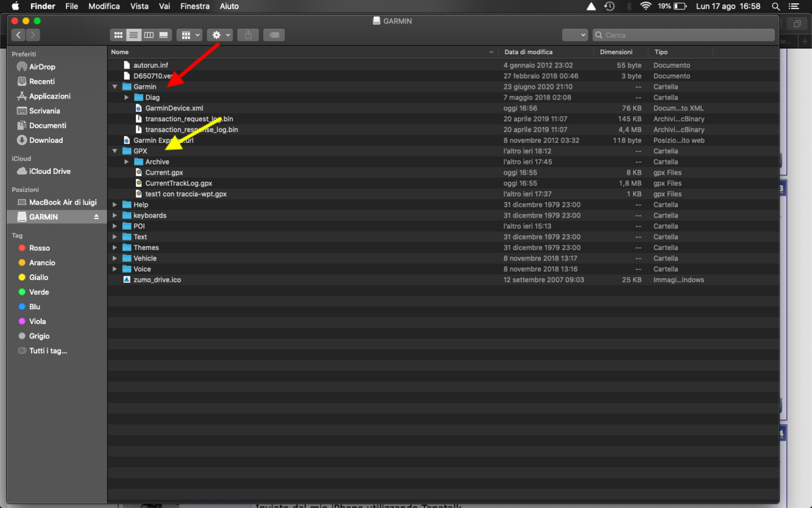Expand the Themes folder triangle

coord(115,248)
